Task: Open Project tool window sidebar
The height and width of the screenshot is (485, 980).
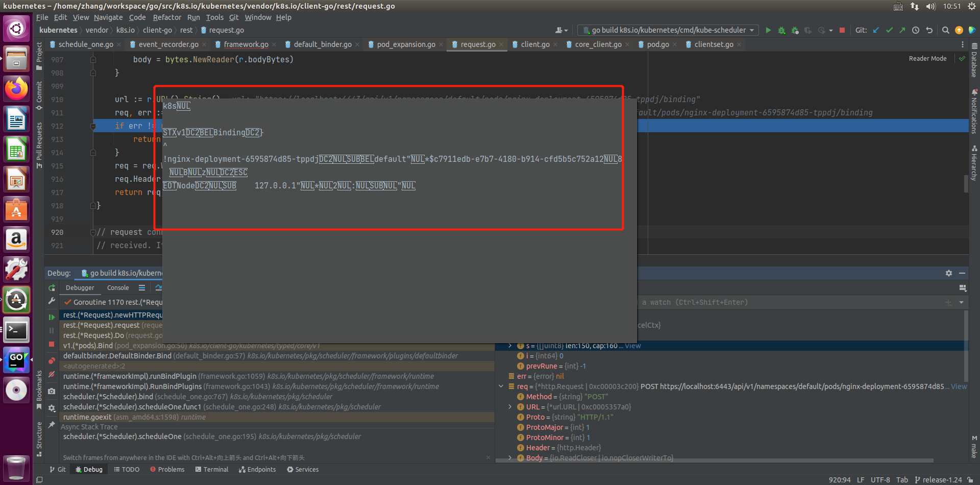Action: [x=39, y=56]
